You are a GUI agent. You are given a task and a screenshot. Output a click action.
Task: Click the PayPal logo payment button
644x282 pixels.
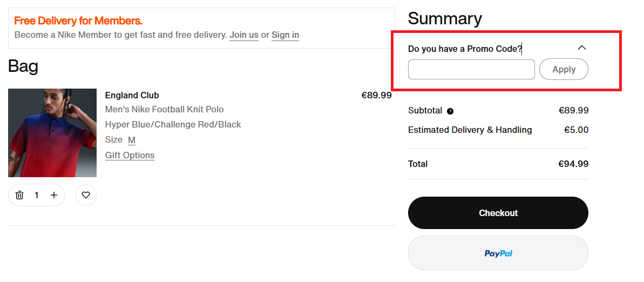[498, 253]
